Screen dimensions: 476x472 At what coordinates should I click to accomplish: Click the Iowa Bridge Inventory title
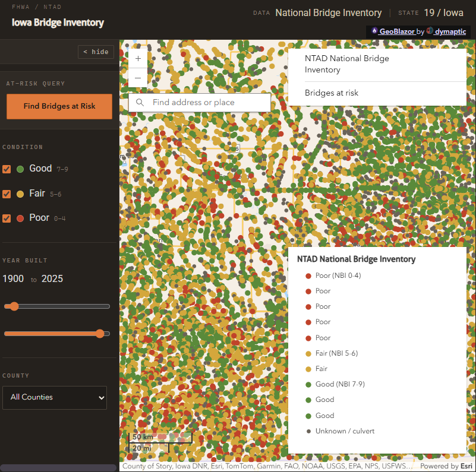[58, 23]
